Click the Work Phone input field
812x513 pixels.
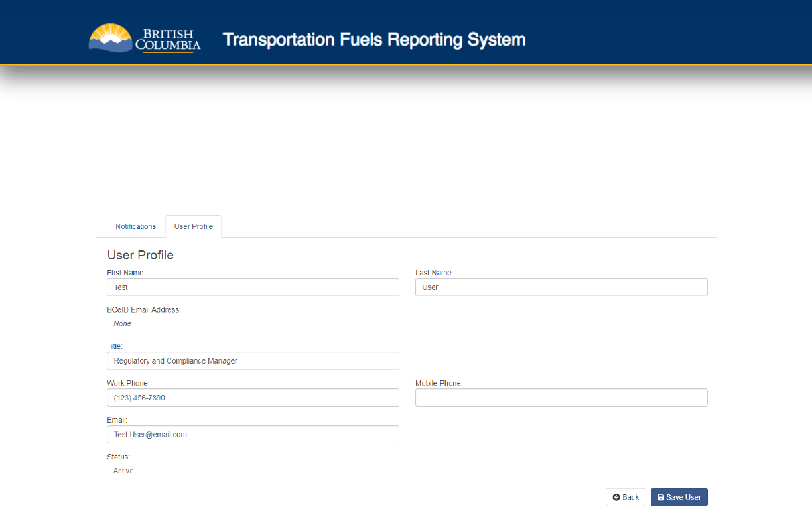click(x=253, y=398)
